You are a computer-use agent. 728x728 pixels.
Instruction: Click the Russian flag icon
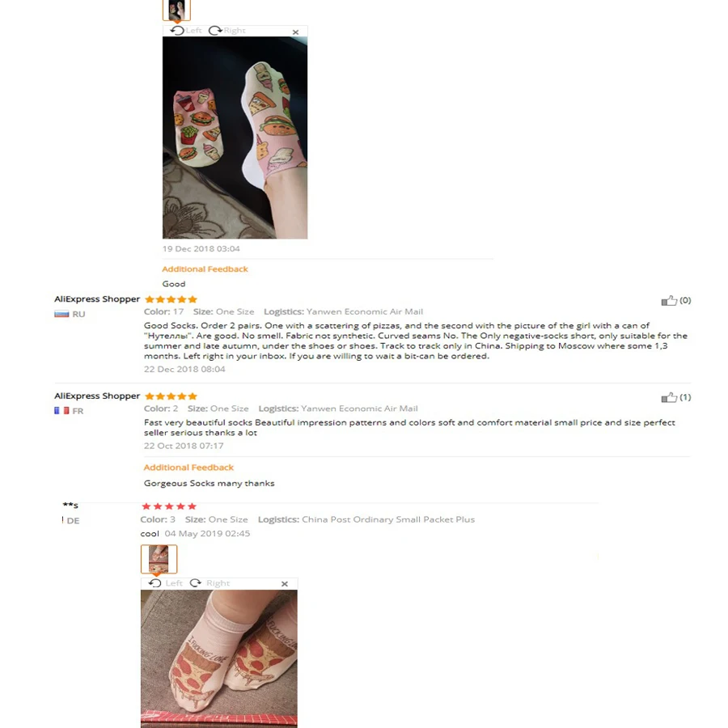(61, 315)
